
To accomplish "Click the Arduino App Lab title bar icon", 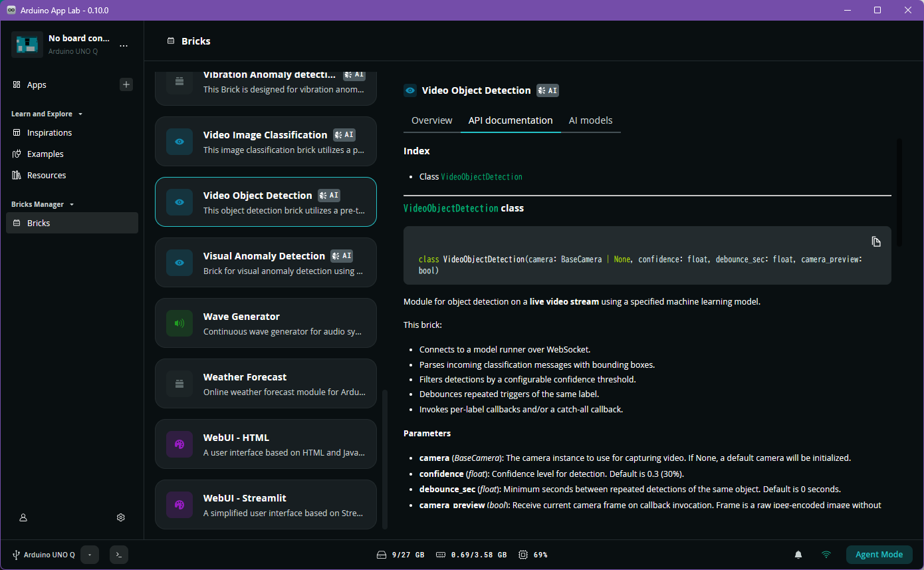I will (x=11, y=10).
